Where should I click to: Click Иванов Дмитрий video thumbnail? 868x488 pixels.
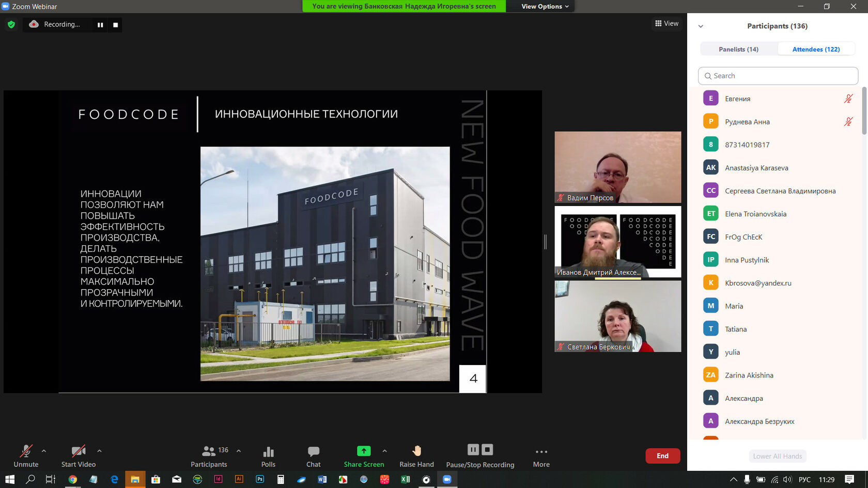pyautogui.click(x=618, y=242)
